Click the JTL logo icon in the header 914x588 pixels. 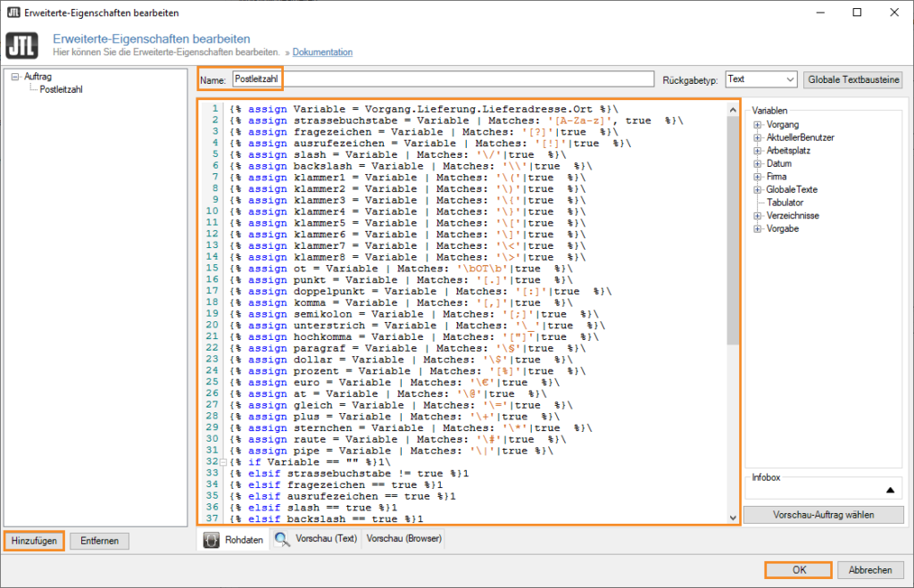(x=21, y=45)
